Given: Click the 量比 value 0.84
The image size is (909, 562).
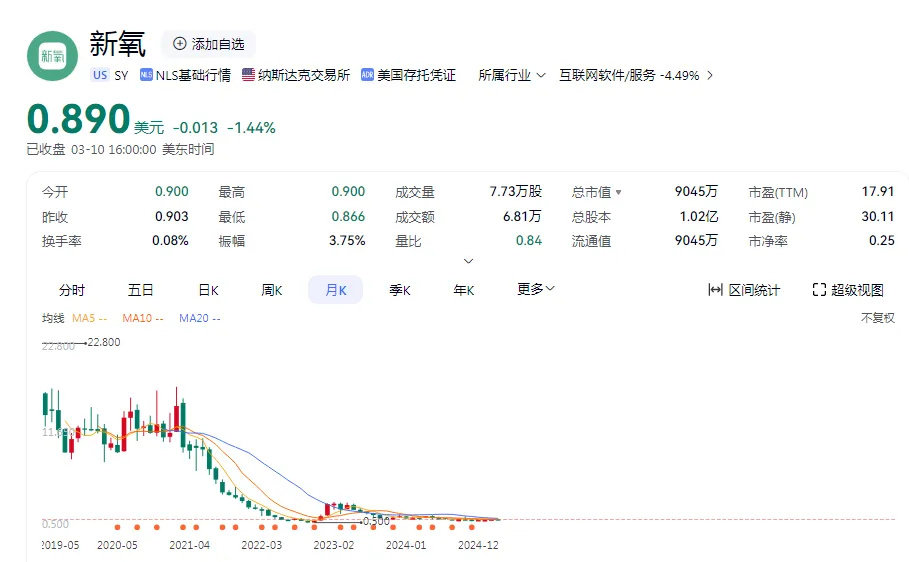Looking at the screenshot, I should [529, 240].
